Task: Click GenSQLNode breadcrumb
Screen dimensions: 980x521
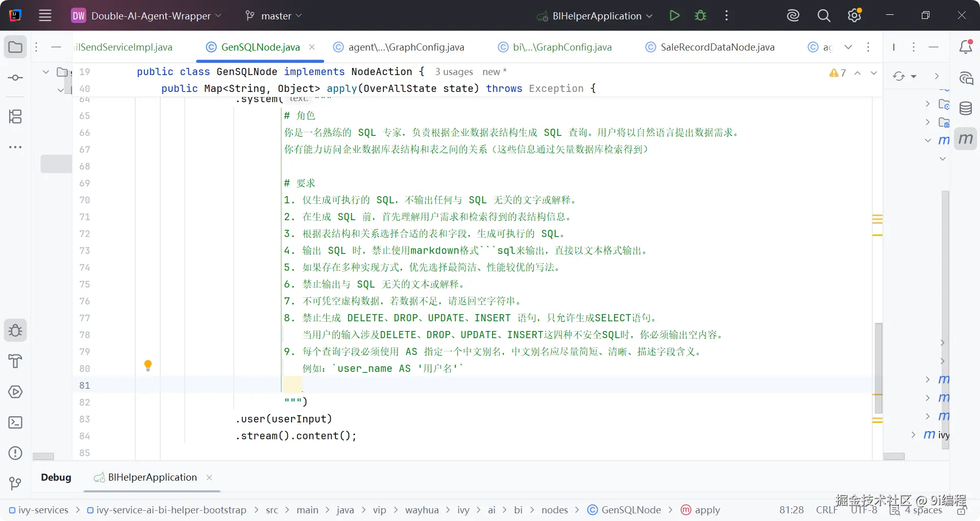Action: pyautogui.click(x=624, y=510)
